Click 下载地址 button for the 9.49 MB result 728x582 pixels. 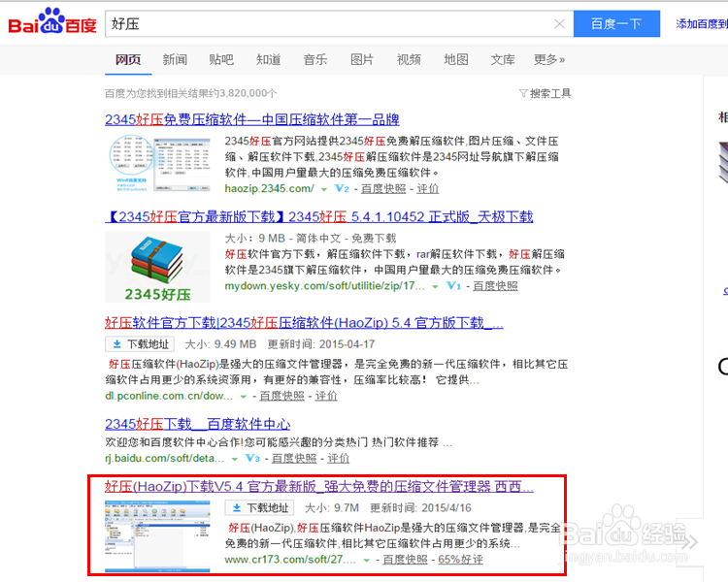140,344
